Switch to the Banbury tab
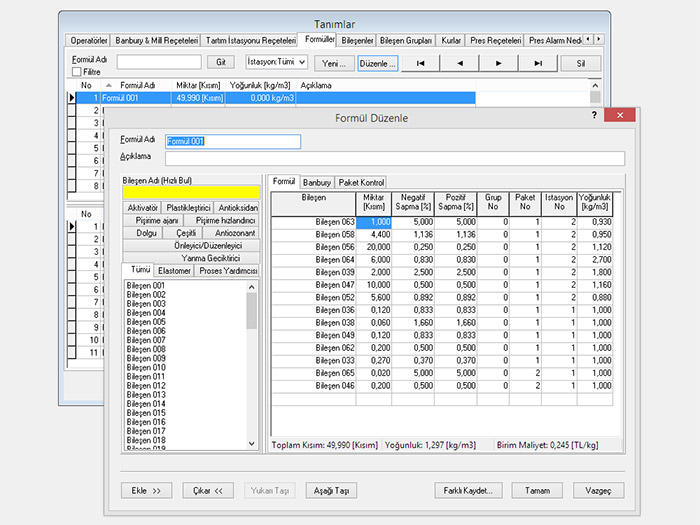 pos(317,182)
